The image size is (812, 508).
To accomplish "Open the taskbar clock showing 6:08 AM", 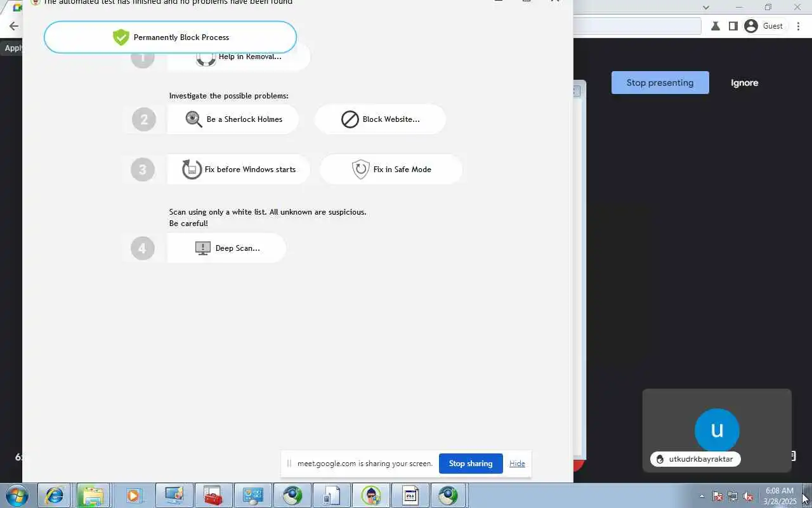I will pos(780,496).
